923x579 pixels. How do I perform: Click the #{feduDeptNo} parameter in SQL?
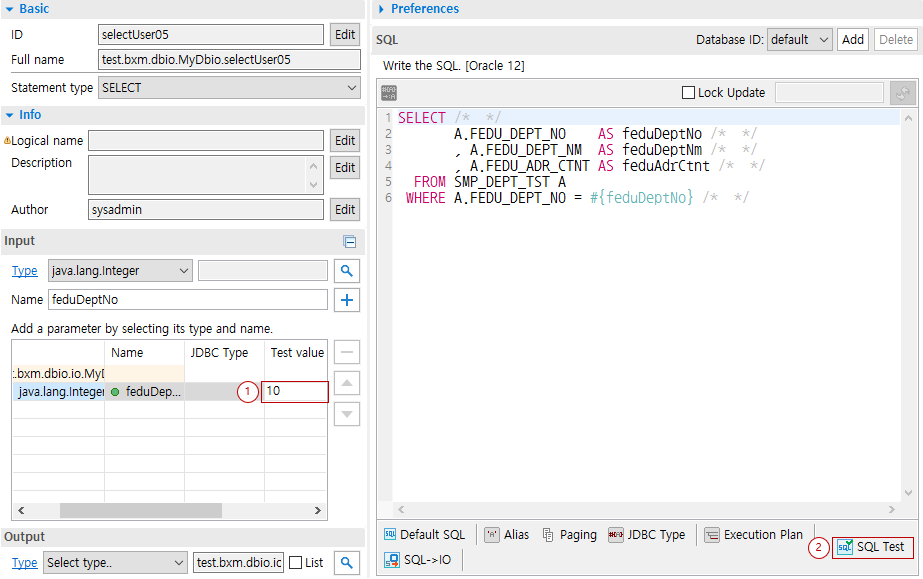[x=641, y=198]
